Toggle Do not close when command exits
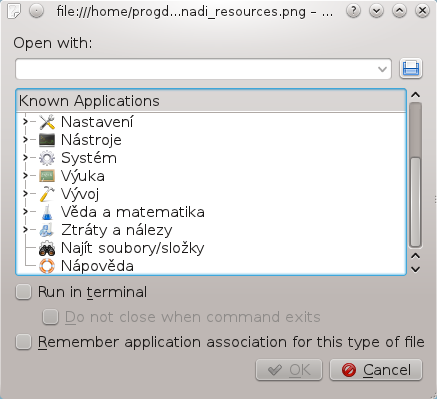Viewport: 437px width, 399px height. (x=50, y=317)
